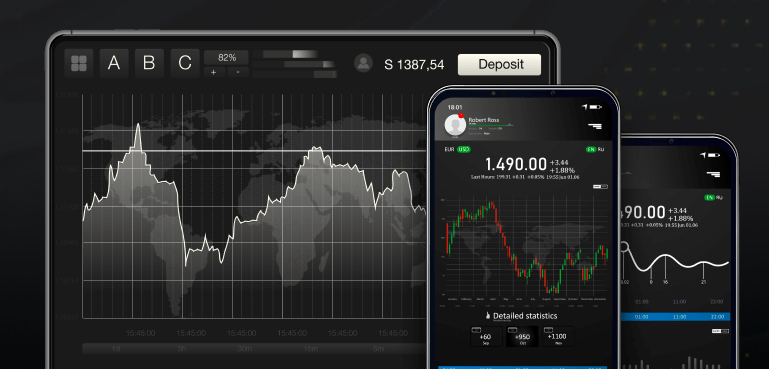This screenshot has height=369, width=769.
Task: Click battery icon on back phone status bar
Action: click(714, 155)
